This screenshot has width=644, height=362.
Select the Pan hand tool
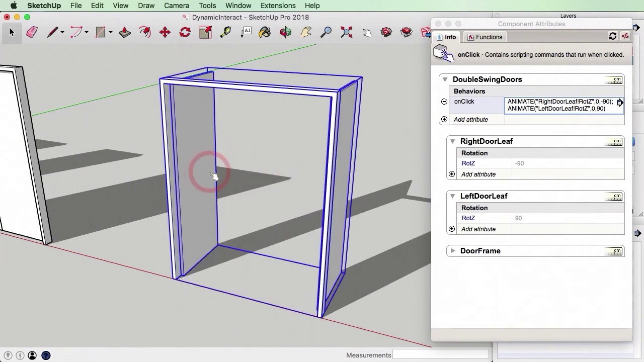(306, 32)
